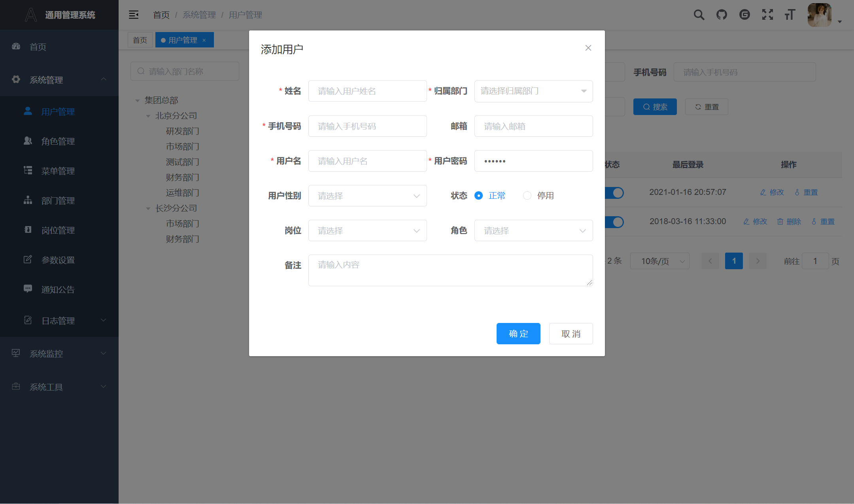Close the 添加用户 dialog with X
Screen dimensions: 854x504
(x=588, y=48)
